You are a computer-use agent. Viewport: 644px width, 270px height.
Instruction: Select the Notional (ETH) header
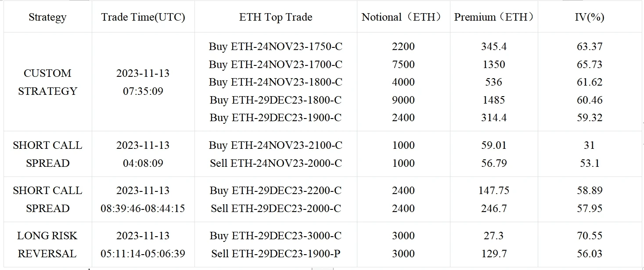click(x=403, y=17)
